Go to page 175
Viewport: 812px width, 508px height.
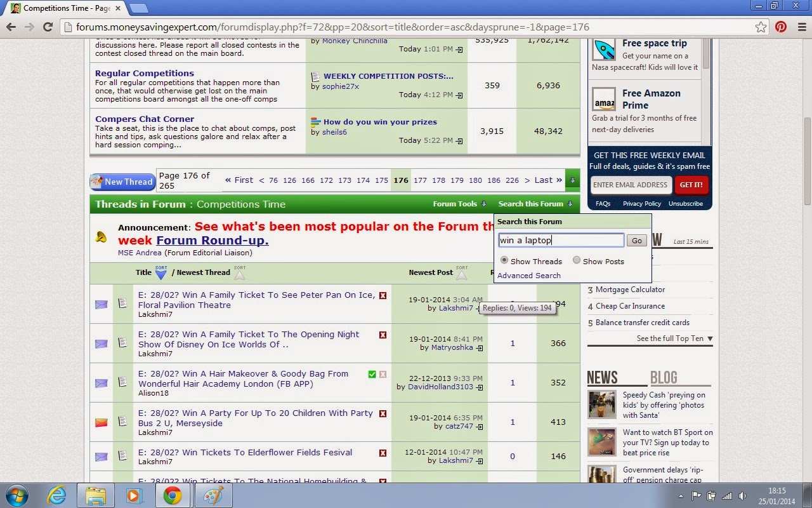(381, 180)
